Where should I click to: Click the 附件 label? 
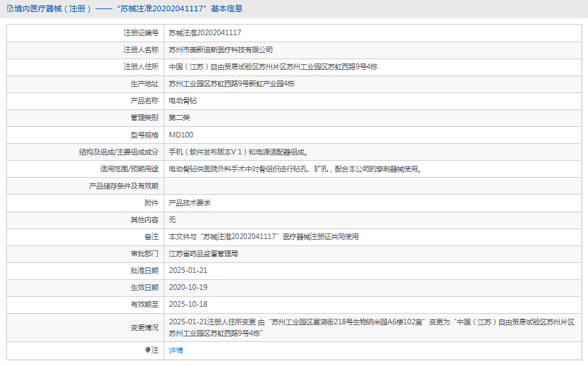(x=152, y=203)
